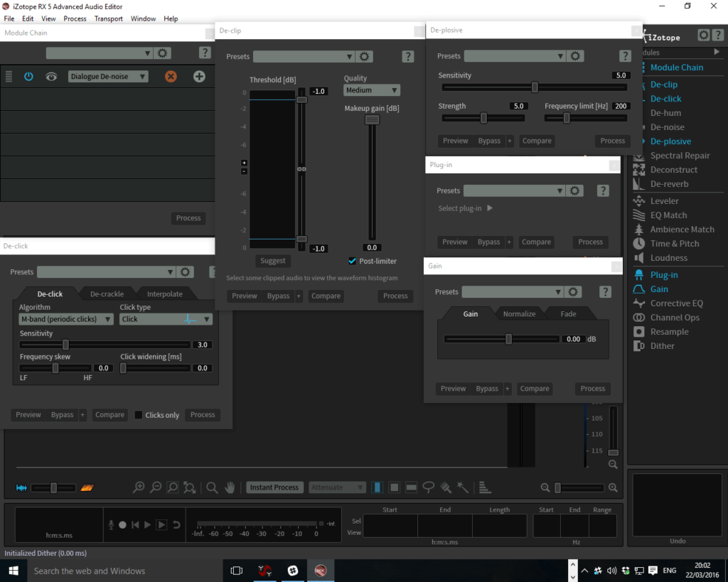Open the Dialogue De-noise module dropdown
Screen dimensions: 728x582
pos(108,77)
